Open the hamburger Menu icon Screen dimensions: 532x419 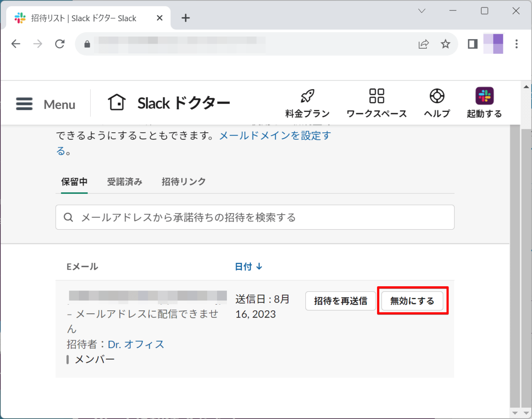(x=24, y=104)
